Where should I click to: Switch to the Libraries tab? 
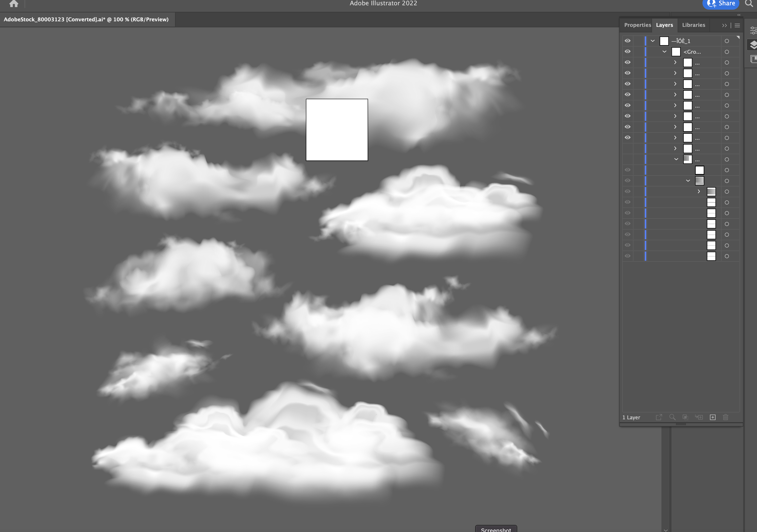tap(693, 25)
